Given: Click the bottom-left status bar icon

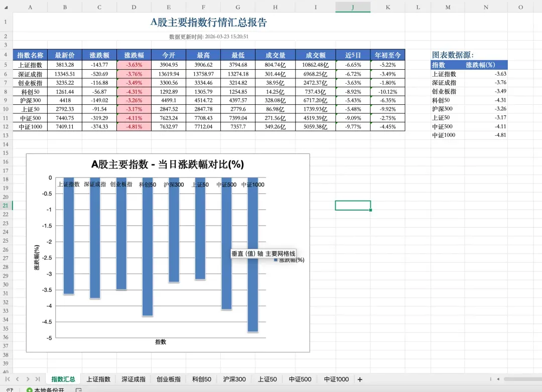Looking at the screenshot, I should [x=10, y=390].
